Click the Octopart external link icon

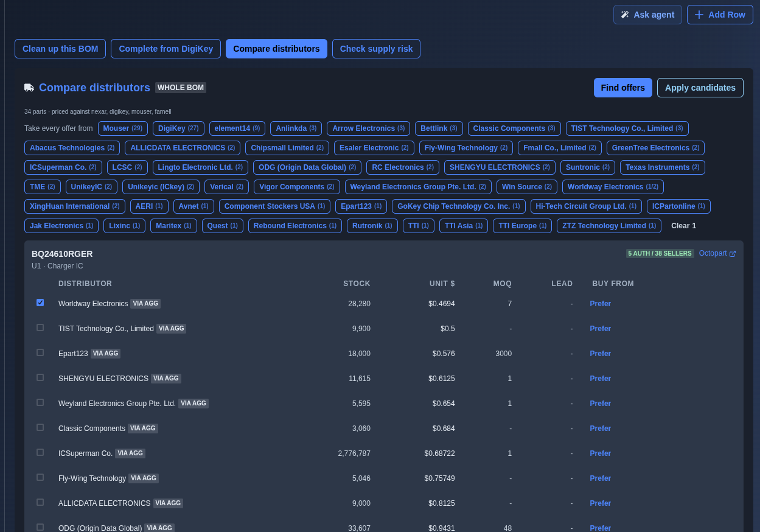coord(733,254)
